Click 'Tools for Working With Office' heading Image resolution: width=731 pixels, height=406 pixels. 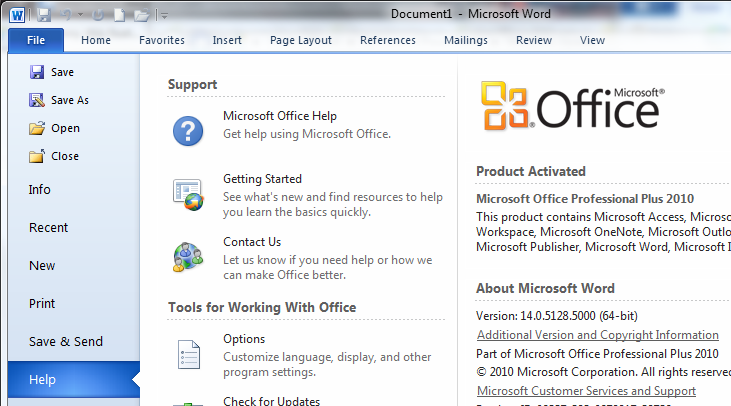262,307
